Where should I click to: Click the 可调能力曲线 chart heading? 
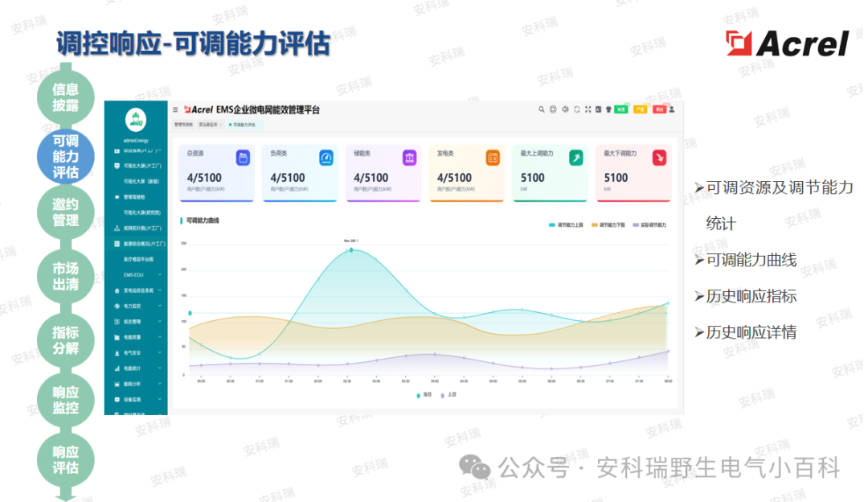click(203, 220)
